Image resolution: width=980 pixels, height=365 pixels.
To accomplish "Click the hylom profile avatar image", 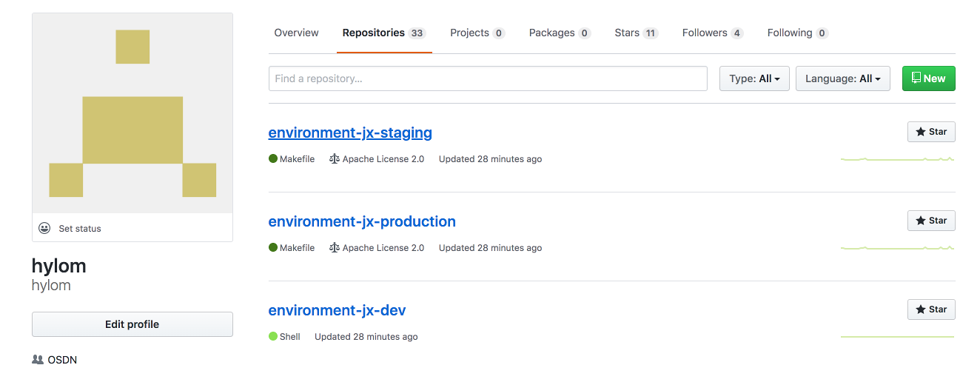I will point(132,113).
